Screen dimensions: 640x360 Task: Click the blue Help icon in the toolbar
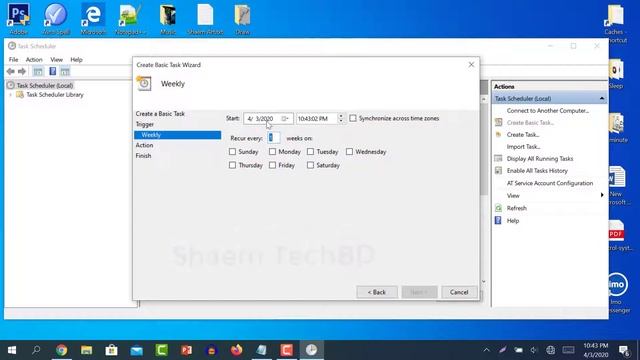point(53,71)
